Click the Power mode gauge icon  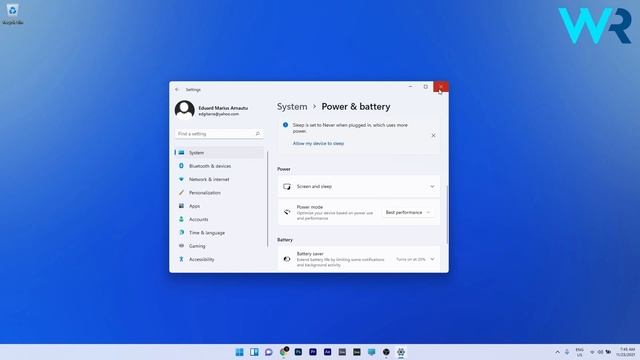[x=287, y=212]
